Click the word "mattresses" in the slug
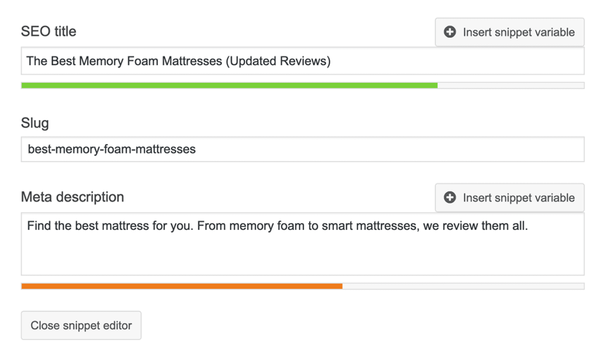 point(167,149)
